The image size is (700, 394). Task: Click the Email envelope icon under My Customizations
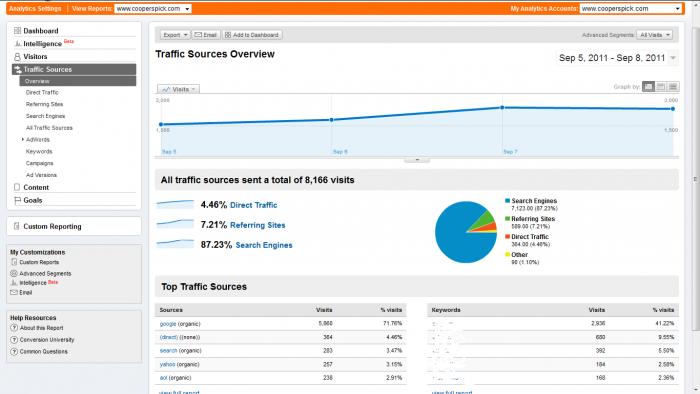14,293
